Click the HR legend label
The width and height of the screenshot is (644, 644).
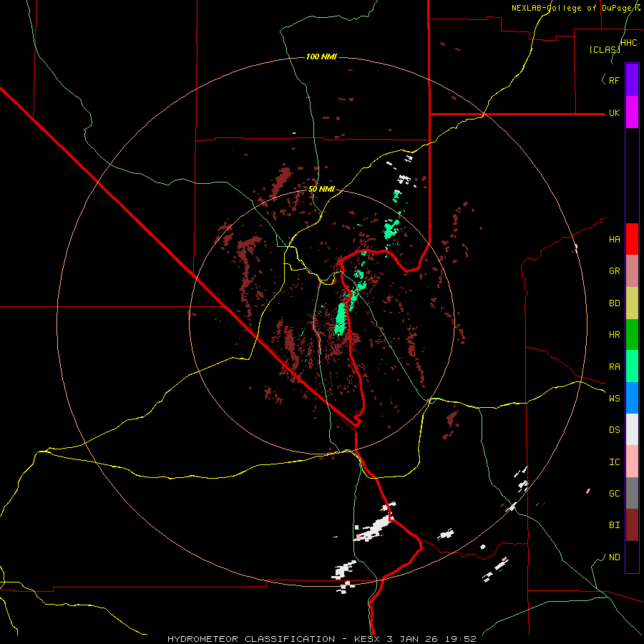(x=614, y=335)
